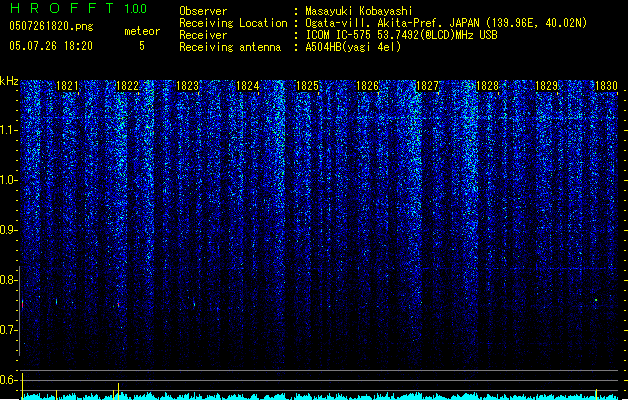
Task: Click the 1830 time axis marker
Action: [x=606, y=86]
